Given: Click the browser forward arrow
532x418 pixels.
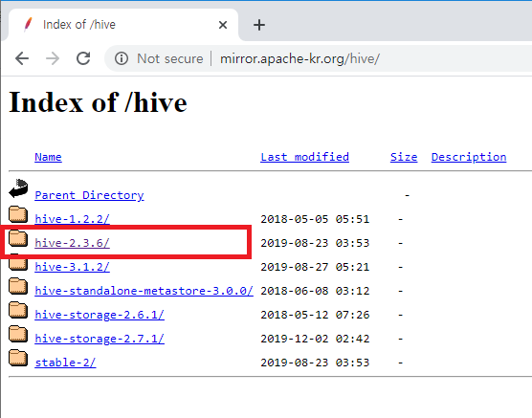Looking at the screenshot, I should tap(53, 58).
